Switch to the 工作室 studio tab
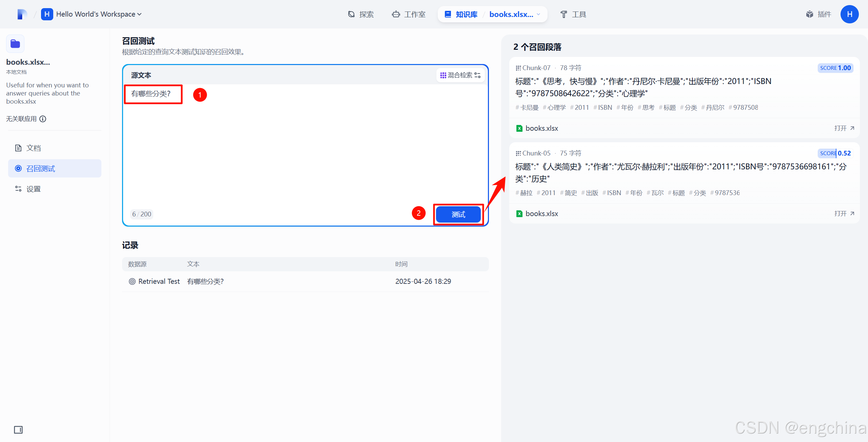868x442 pixels. click(x=409, y=14)
